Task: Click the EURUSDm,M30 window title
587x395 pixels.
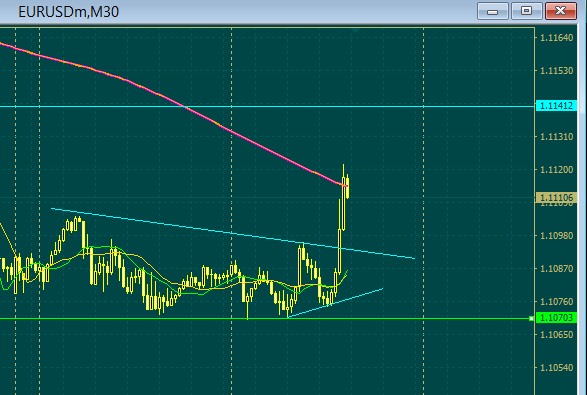Action: tap(69, 12)
